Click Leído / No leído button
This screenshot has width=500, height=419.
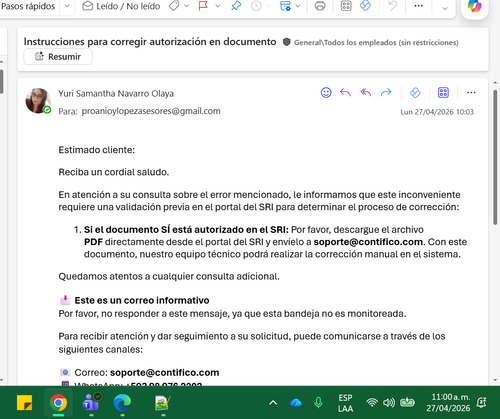(x=121, y=6)
